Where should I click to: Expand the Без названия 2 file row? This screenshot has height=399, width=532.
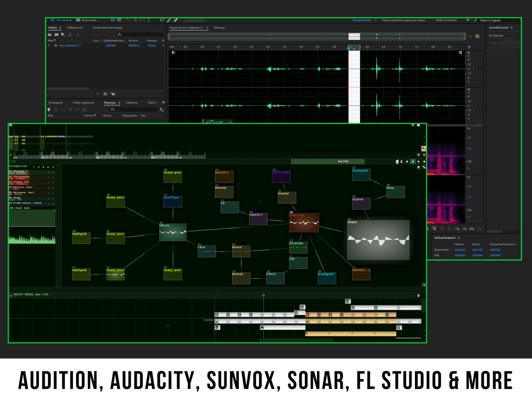point(49,45)
